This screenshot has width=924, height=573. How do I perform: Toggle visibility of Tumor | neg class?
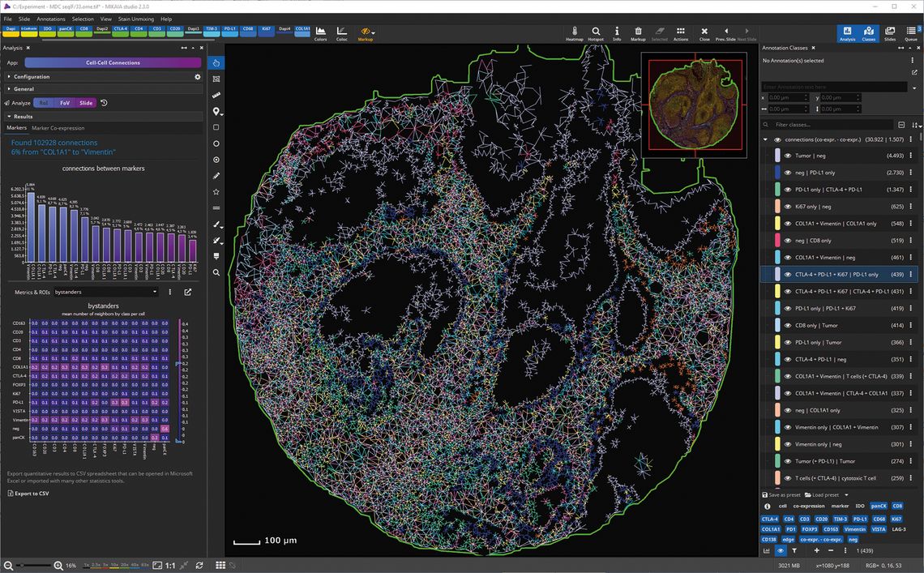pos(787,156)
